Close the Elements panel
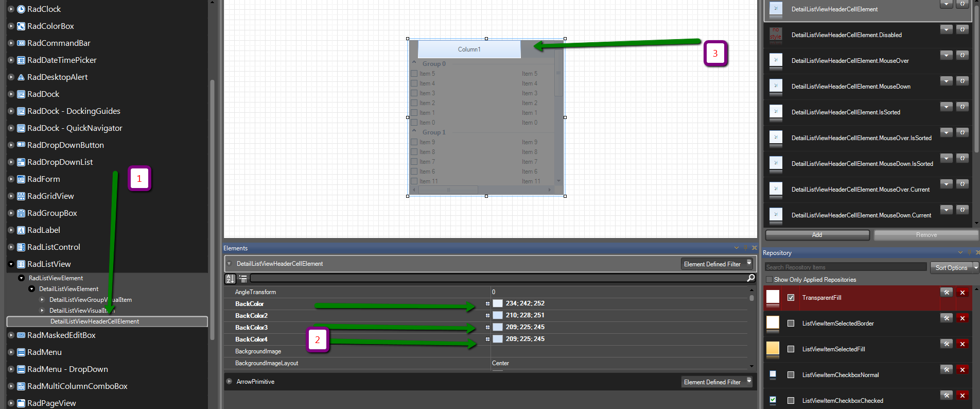This screenshot has width=980, height=409. click(754, 248)
